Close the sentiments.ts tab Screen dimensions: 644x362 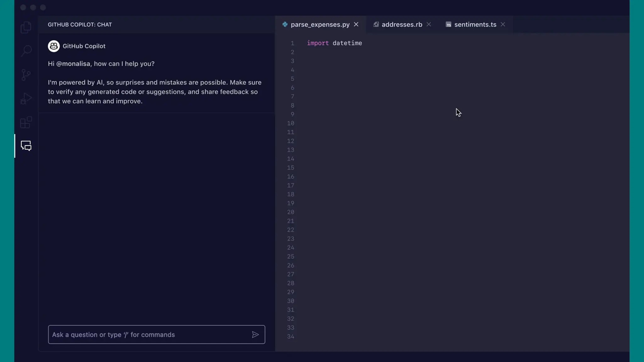pyautogui.click(x=503, y=25)
